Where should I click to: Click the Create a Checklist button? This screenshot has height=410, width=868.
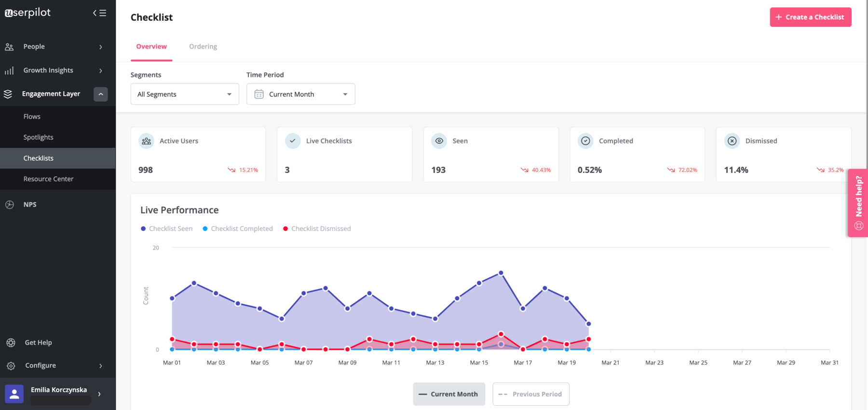pyautogui.click(x=810, y=17)
